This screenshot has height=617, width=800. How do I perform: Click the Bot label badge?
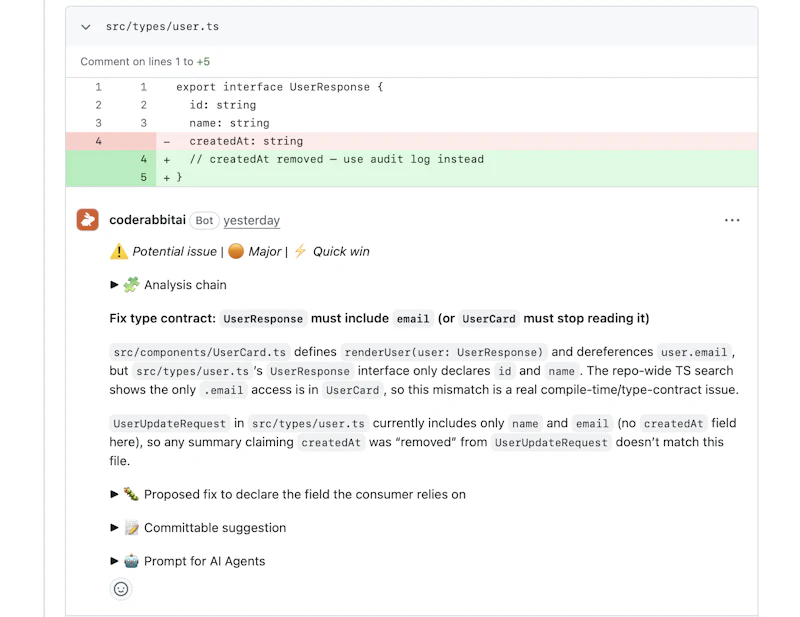click(x=204, y=220)
